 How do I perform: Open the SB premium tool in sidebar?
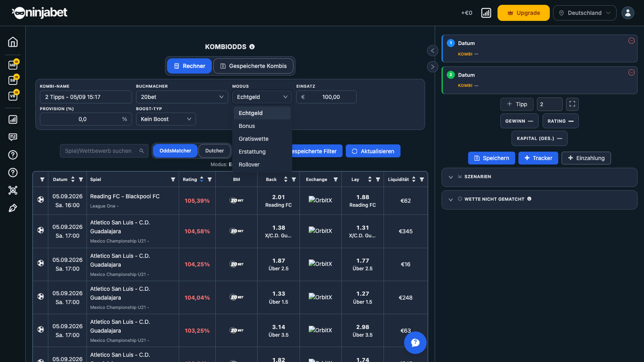[13, 80]
